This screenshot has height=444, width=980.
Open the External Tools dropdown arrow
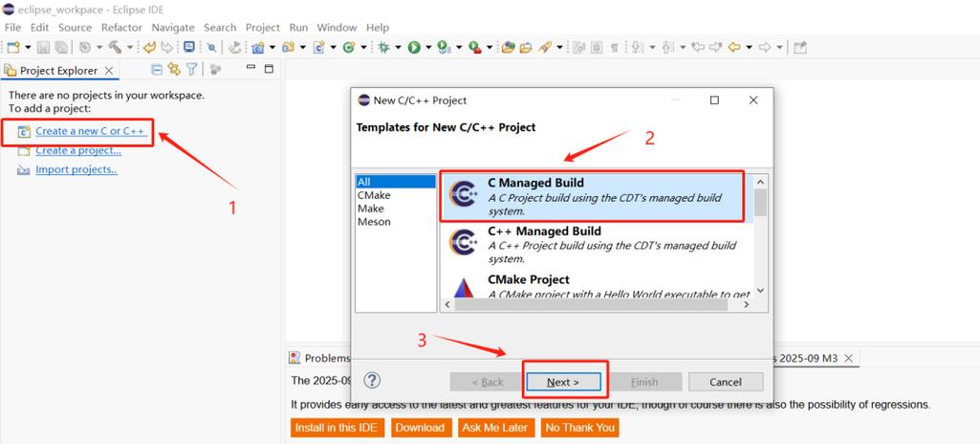click(x=489, y=48)
